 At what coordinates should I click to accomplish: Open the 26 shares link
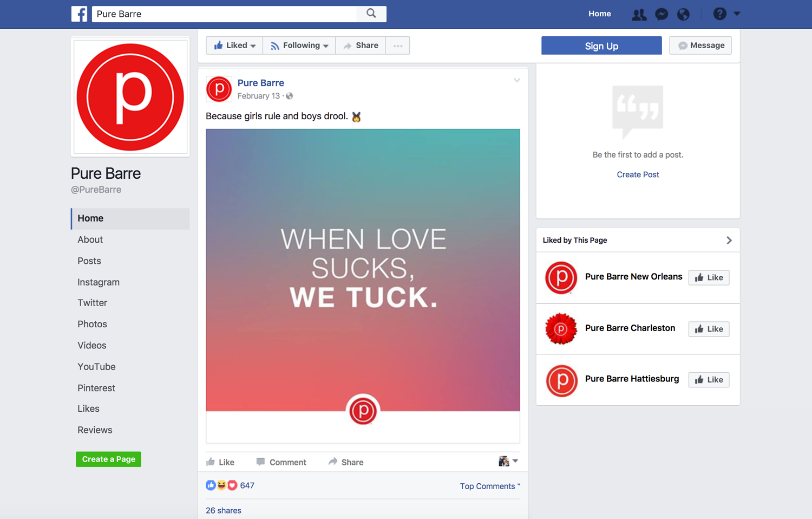[224, 510]
